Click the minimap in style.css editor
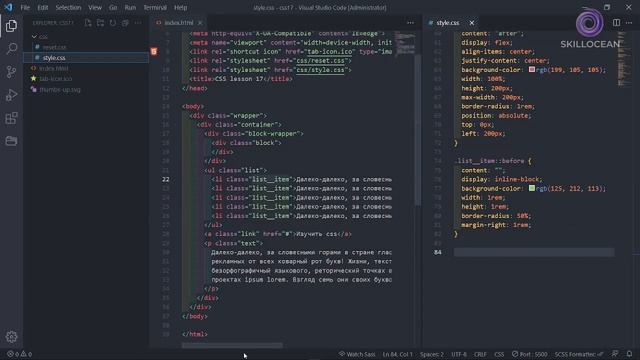The image size is (640, 360). (x=623, y=59)
